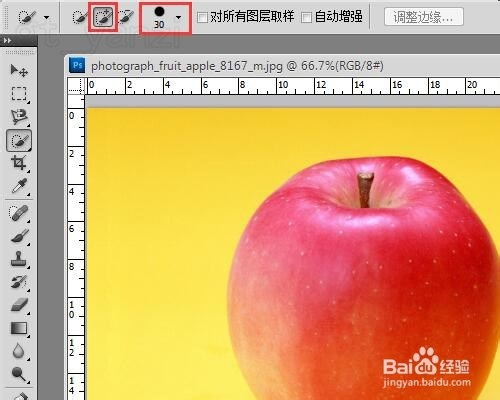
Task: Click Add to Selection mode icon
Action: click(x=103, y=17)
